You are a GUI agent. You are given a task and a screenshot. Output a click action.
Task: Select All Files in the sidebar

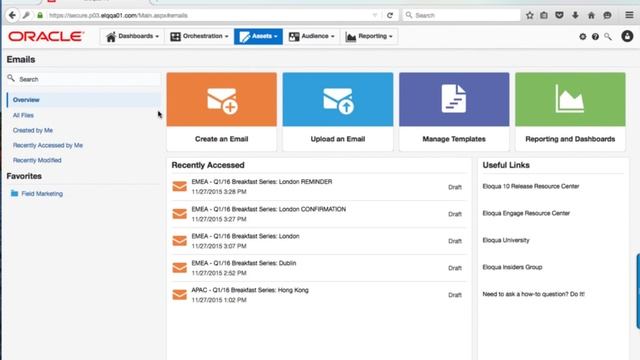click(x=23, y=115)
